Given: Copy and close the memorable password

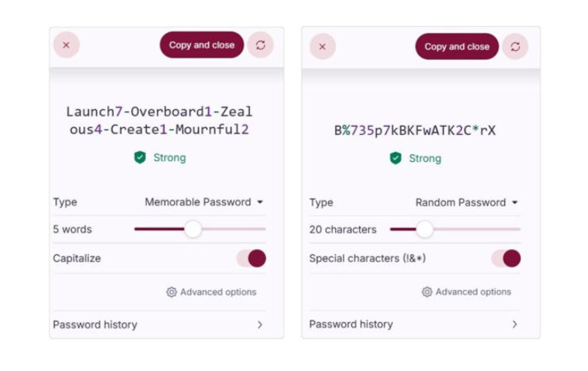Looking at the screenshot, I should tap(201, 45).
